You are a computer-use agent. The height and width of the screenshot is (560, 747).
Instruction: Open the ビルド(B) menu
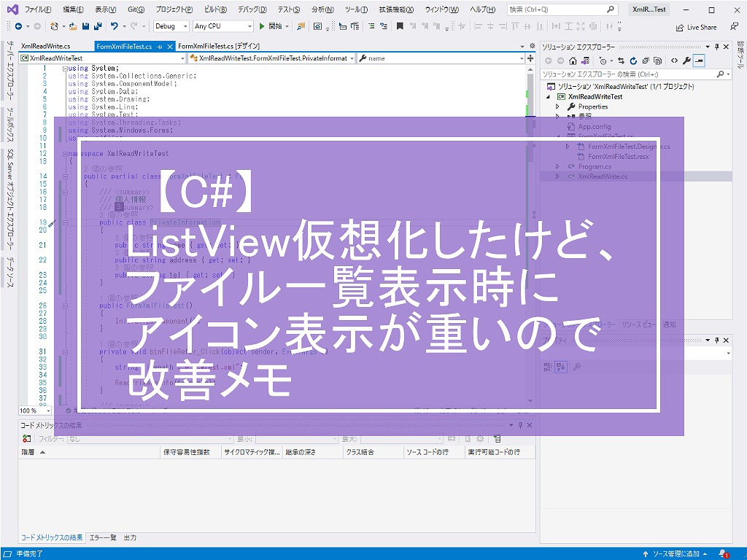click(x=215, y=9)
